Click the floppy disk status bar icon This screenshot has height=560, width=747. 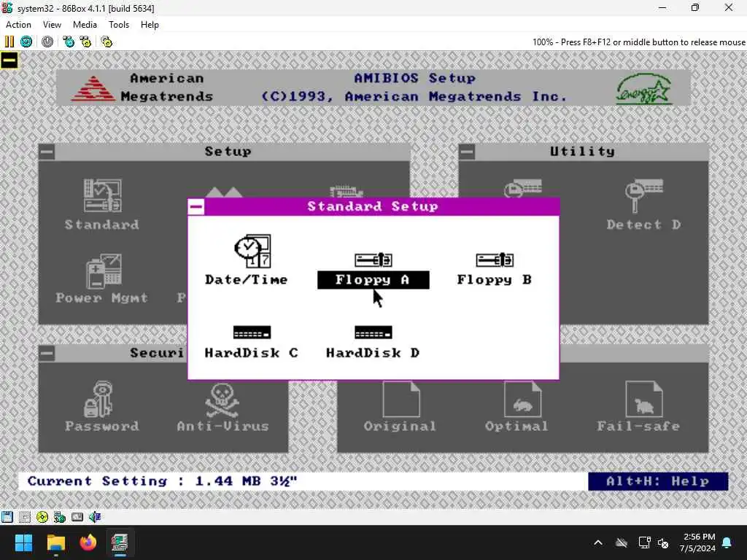coord(7,517)
